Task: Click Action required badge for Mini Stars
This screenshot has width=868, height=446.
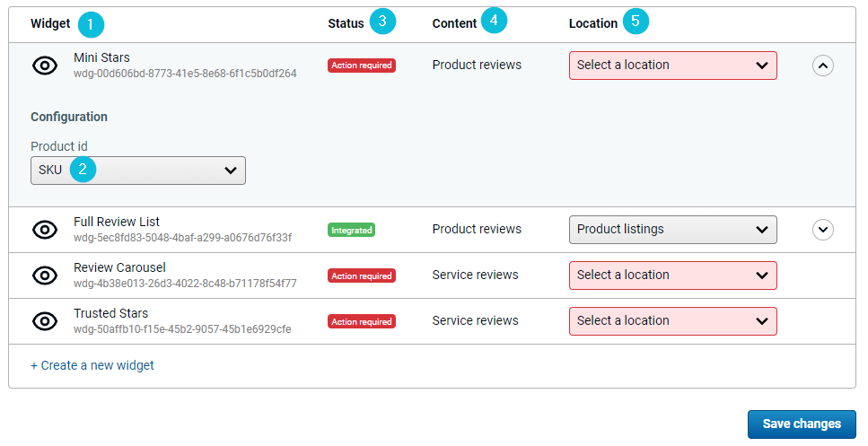Action: (361, 66)
